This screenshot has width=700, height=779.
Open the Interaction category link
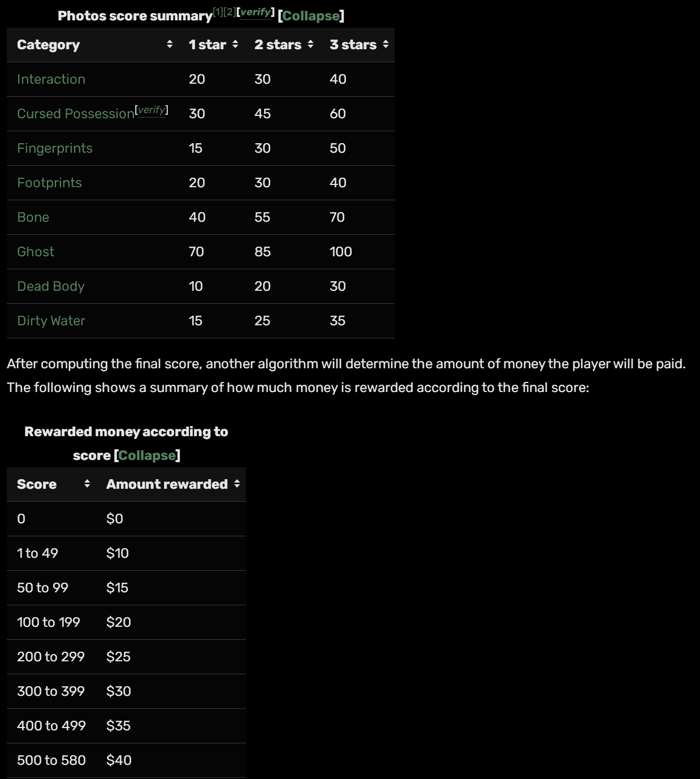pos(51,79)
